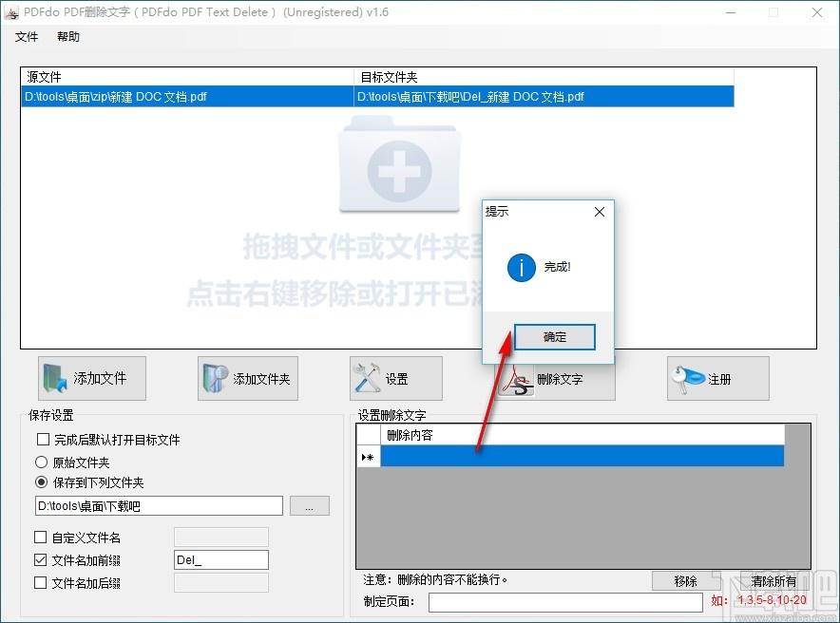Screen dimensions: 840x623
Task: Click the 移除 button
Action: [x=686, y=581]
